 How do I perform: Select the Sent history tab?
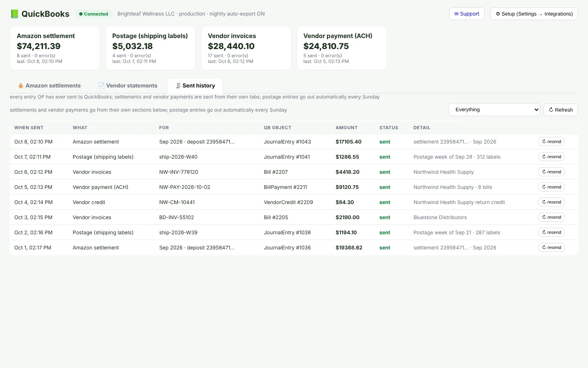coord(195,85)
